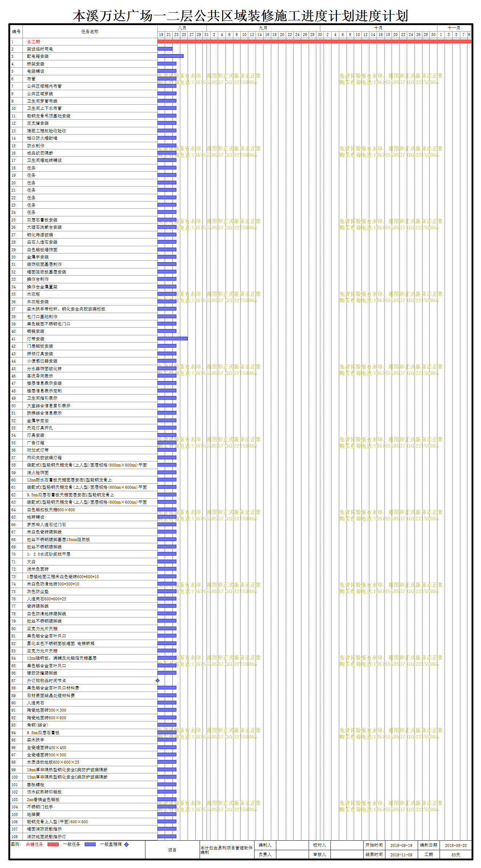The image size is (481, 868).
Task: Click the 审核人 footer cell
Action: point(320,855)
